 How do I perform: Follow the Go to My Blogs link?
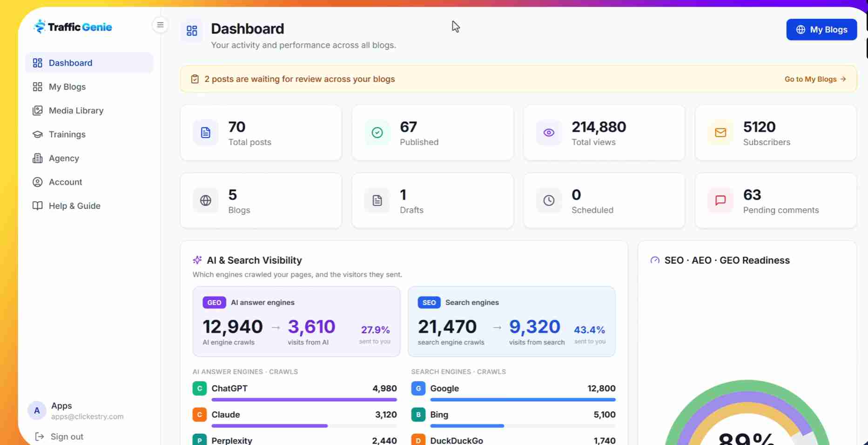coord(815,79)
